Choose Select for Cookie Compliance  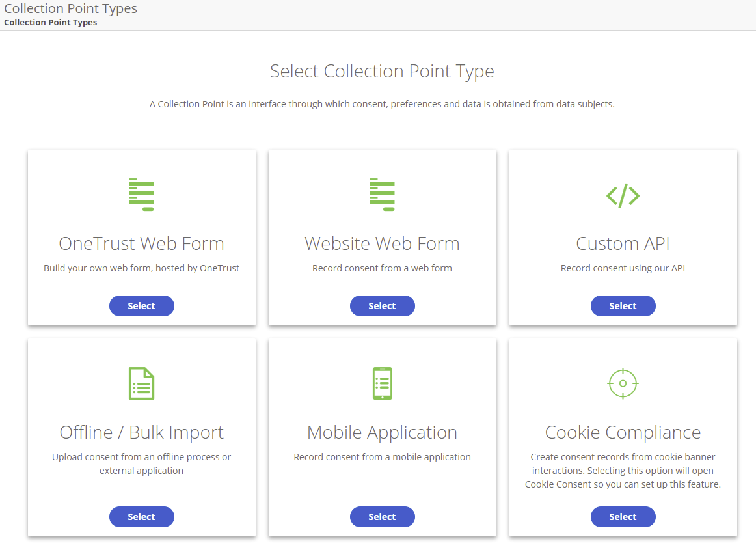pyautogui.click(x=623, y=517)
